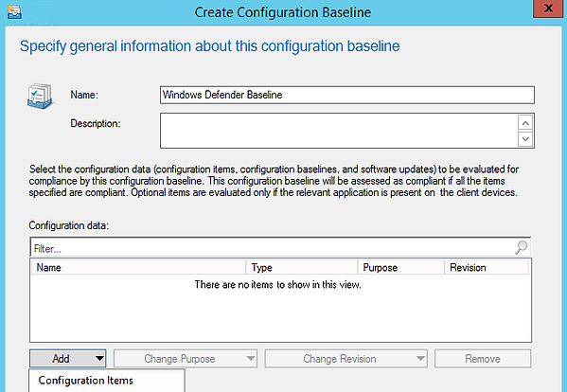Open the Change Revision dropdown
Image resolution: width=567 pixels, height=392 pixels.
point(346,358)
